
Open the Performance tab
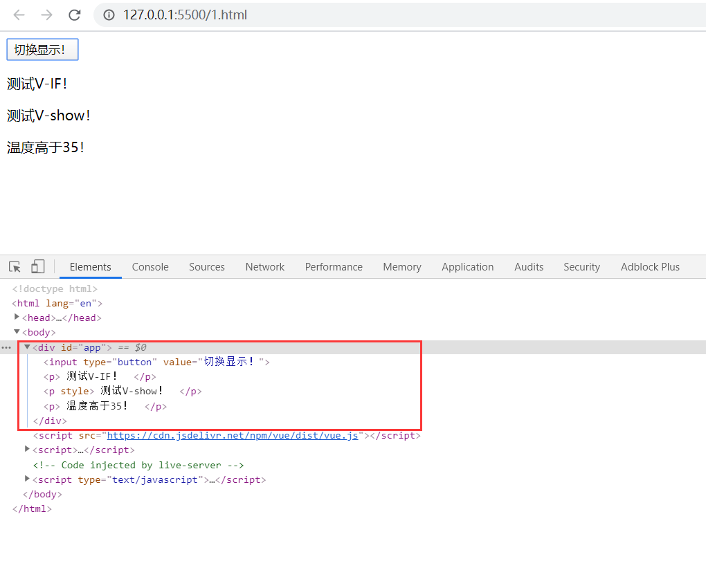tap(334, 267)
